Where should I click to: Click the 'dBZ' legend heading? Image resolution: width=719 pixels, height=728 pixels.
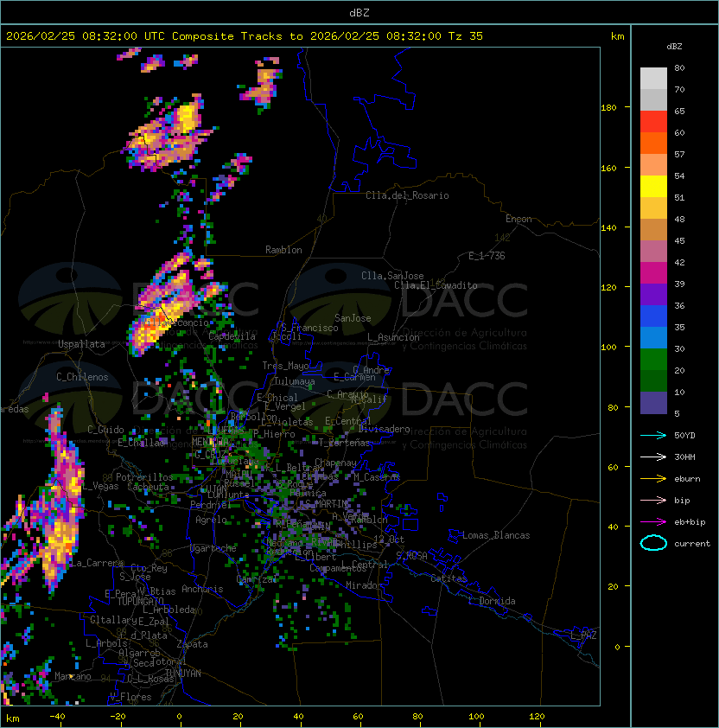(674, 47)
